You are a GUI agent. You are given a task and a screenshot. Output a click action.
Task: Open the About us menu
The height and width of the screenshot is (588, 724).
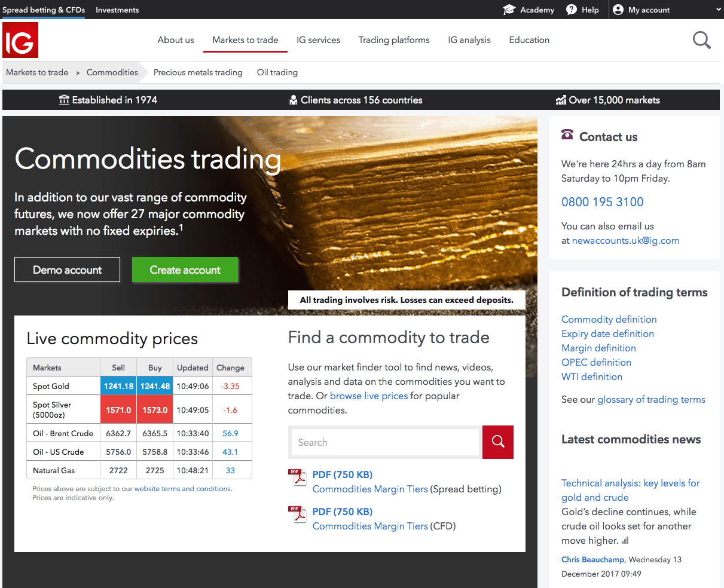tap(176, 40)
